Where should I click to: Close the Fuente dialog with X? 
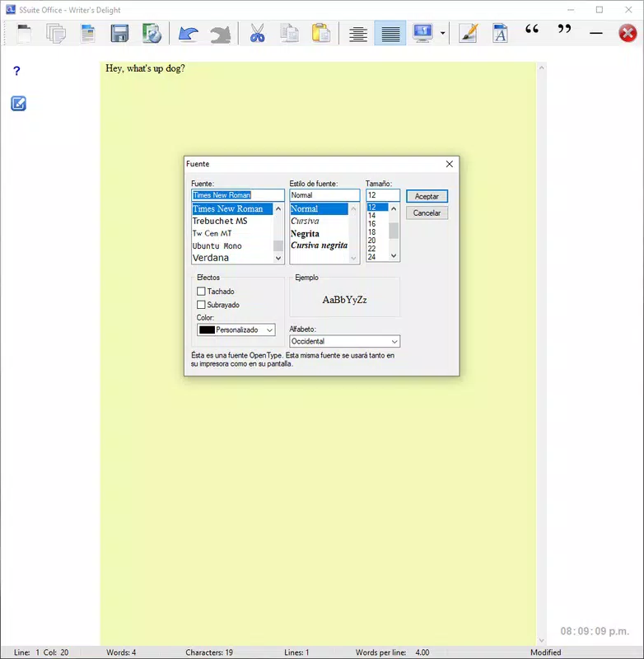click(449, 164)
